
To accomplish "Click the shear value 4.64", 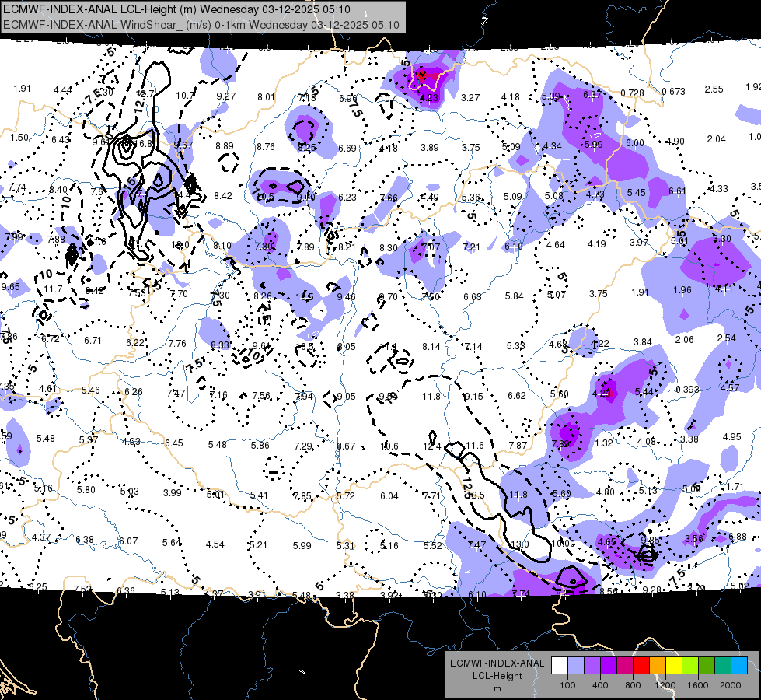I will [555, 245].
